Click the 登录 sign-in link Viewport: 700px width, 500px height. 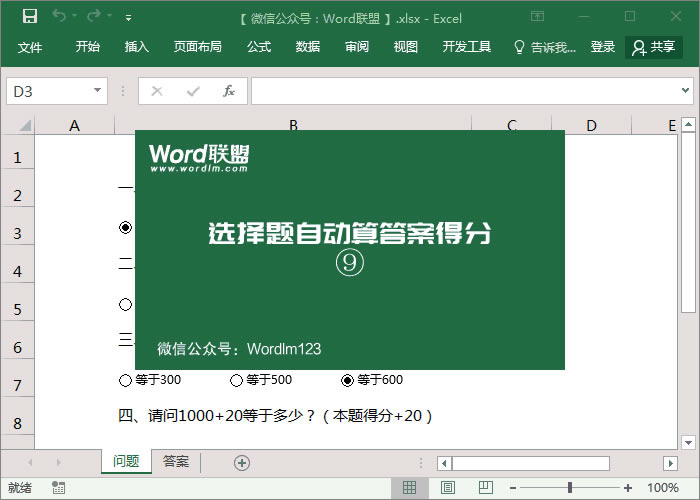(603, 47)
